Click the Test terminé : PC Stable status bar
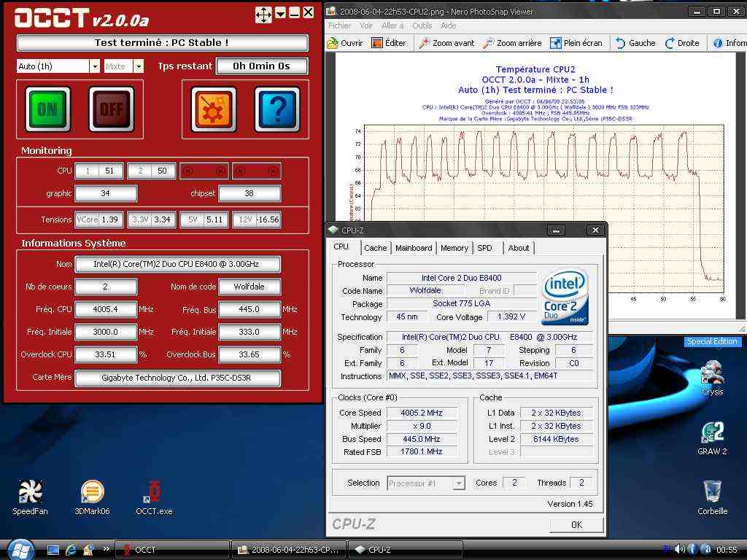 (x=162, y=42)
